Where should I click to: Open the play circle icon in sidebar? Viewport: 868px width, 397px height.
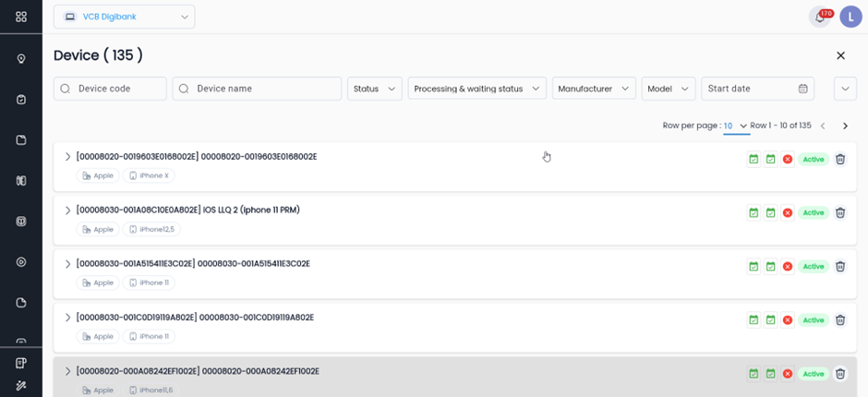(21, 262)
